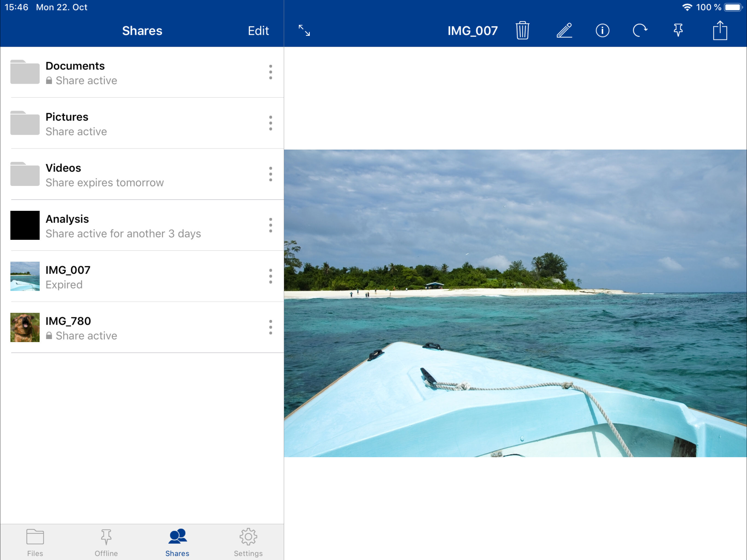
Task: Open the more-options menu for Videos
Action: (270, 174)
